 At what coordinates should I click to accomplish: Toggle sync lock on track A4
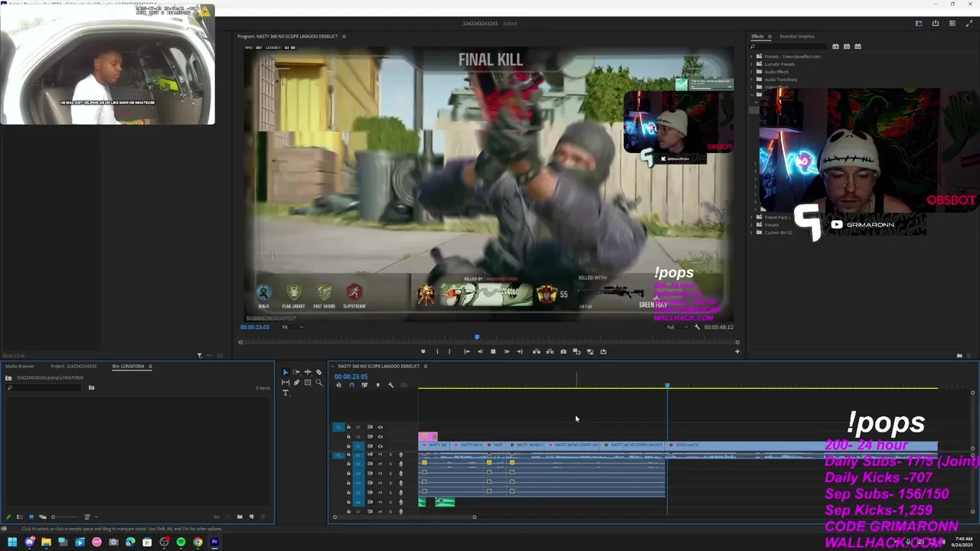pyautogui.click(x=370, y=483)
